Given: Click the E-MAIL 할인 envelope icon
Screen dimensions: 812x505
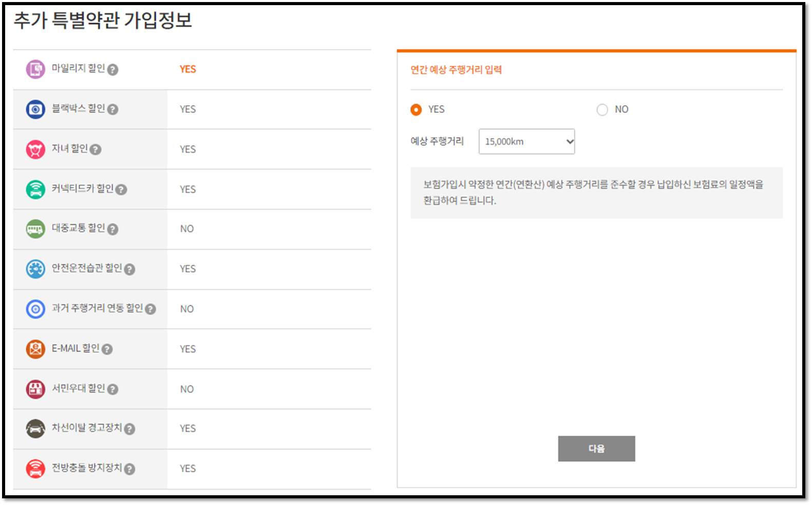Looking at the screenshot, I should (x=35, y=348).
